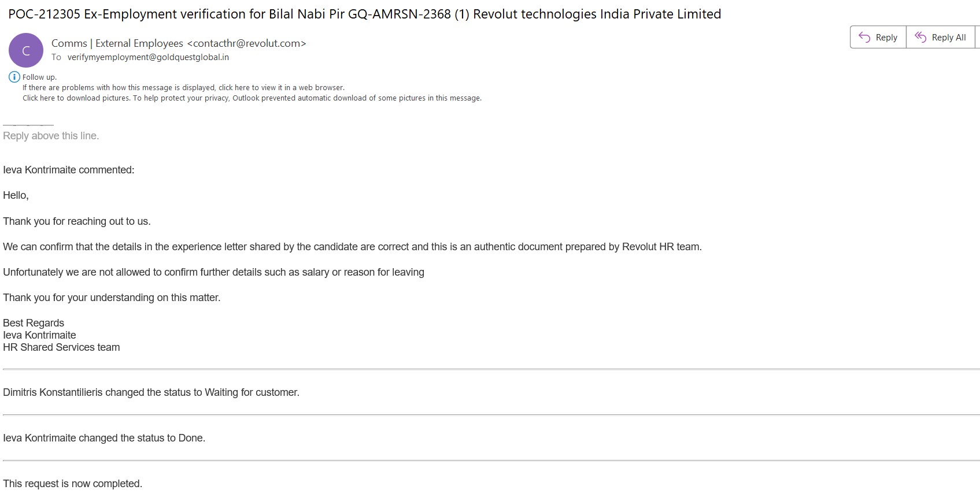Click the 'Waiting for customer' status line

tap(151, 392)
